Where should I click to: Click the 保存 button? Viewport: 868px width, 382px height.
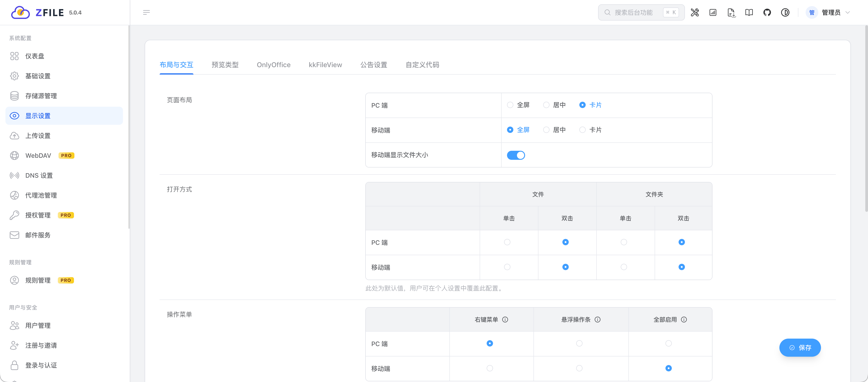coord(800,347)
